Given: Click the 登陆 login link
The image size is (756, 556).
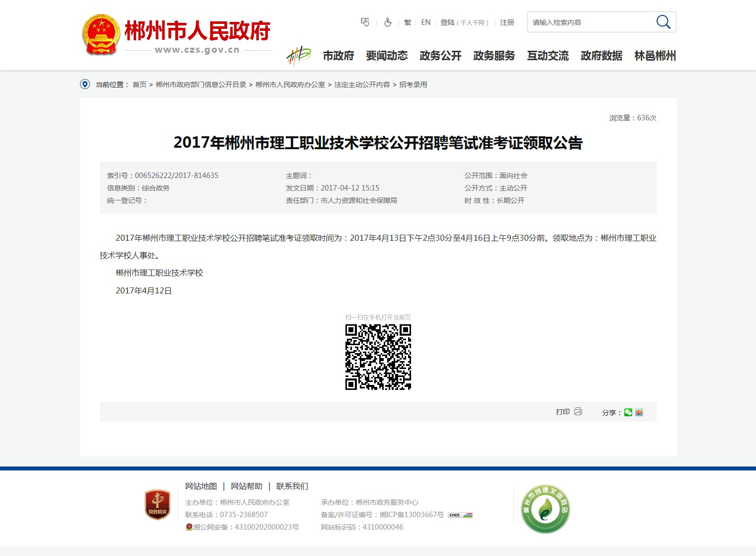Looking at the screenshot, I should point(447,22).
